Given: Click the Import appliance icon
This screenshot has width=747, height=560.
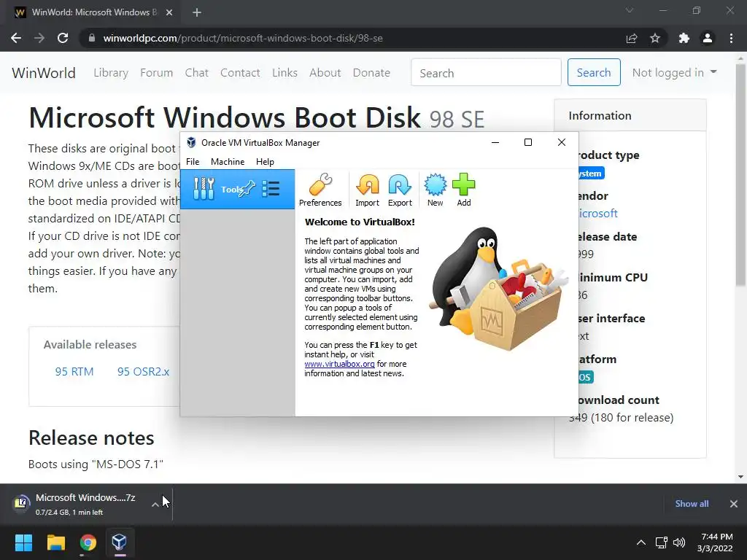Looking at the screenshot, I should point(367,190).
